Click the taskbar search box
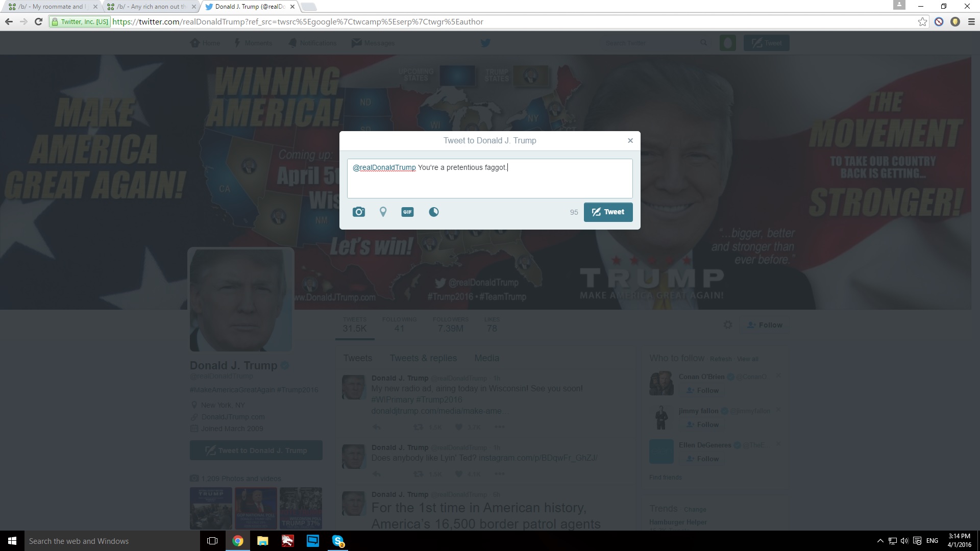The image size is (980, 551). pos(112,541)
